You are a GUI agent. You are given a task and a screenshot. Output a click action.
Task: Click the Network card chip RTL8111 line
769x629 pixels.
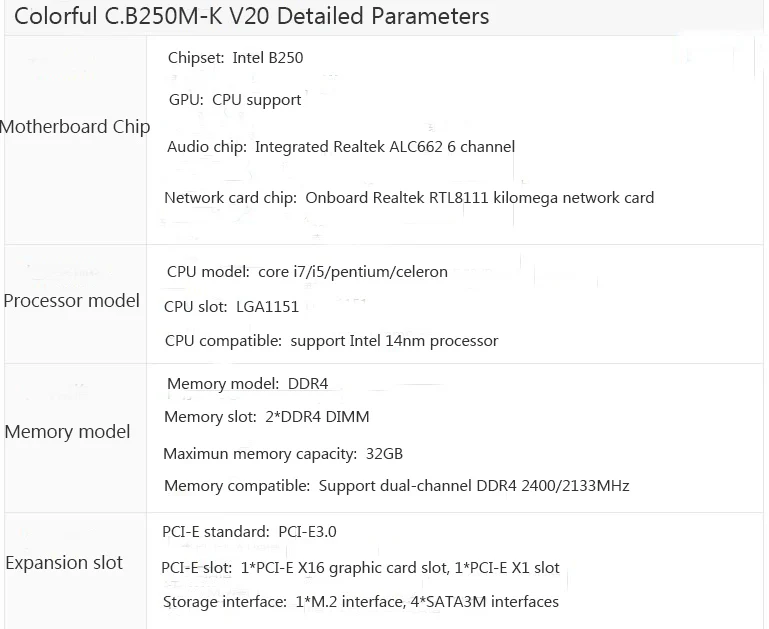[x=409, y=198]
